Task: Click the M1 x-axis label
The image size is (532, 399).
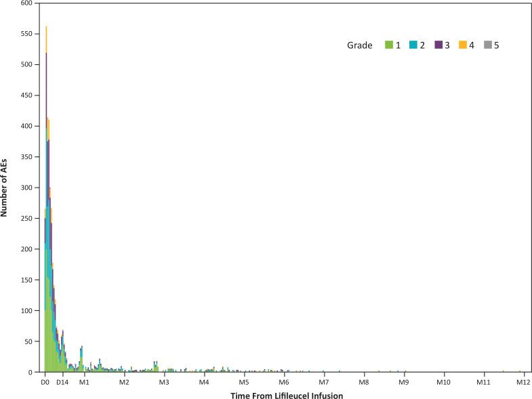Action: (84, 382)
